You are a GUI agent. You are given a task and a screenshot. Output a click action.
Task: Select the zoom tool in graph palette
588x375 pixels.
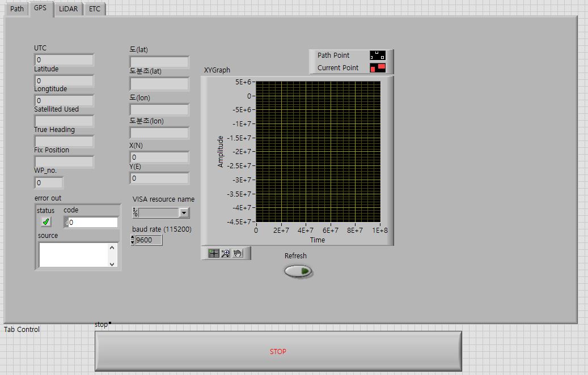click(x=225, y=254)
